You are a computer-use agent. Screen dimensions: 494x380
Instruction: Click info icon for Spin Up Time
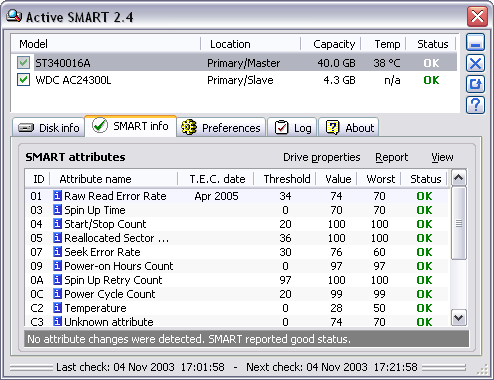[57, 210]
